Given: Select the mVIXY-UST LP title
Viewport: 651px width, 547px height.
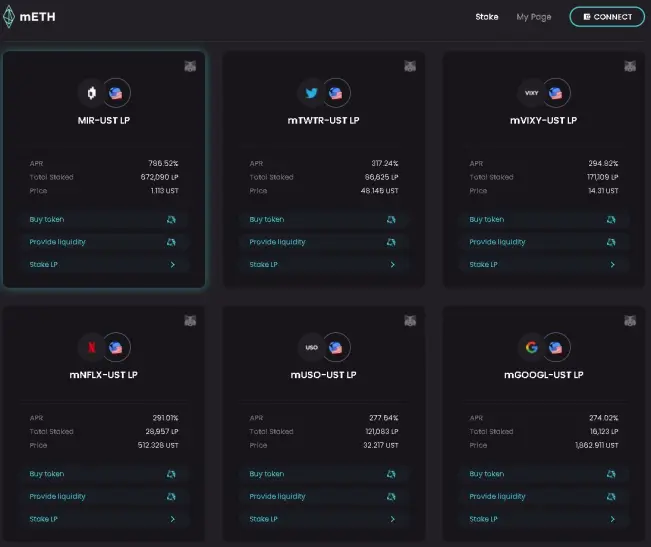Looking at the screenshot, I should (543, 120).
